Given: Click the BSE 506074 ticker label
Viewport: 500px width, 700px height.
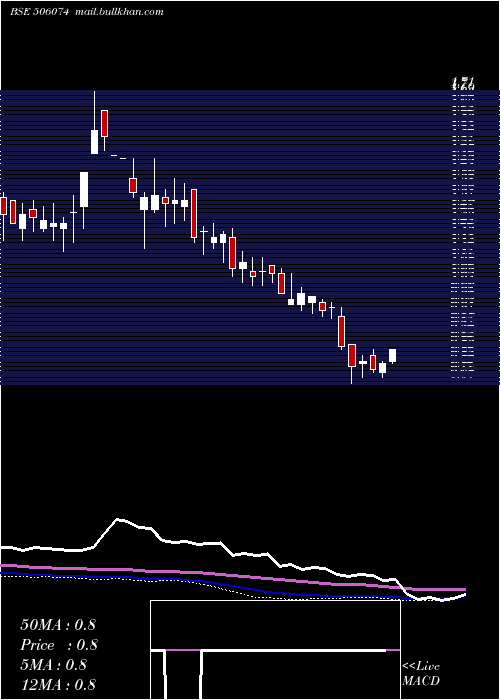Looking at the screenshot, I should (x=39, y=12).
